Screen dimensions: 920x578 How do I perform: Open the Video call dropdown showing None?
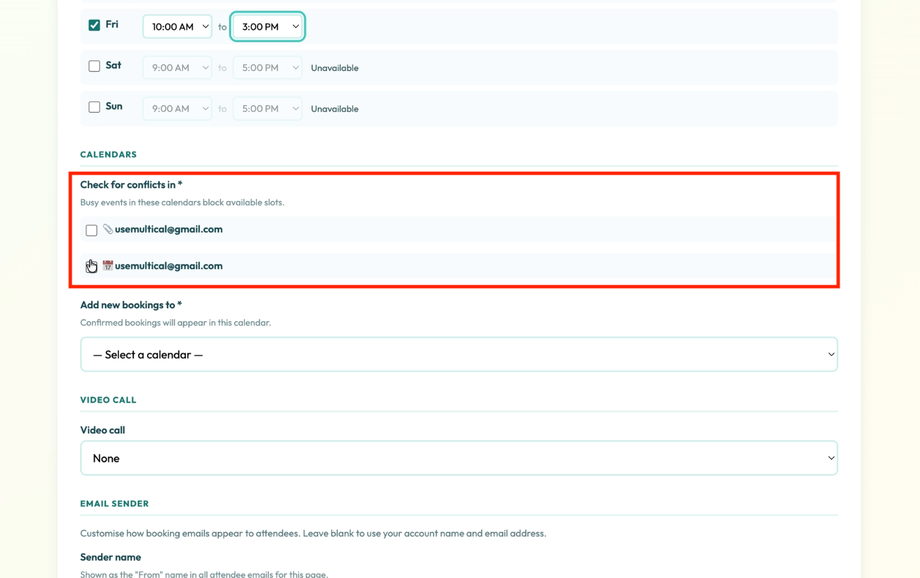pos(459,457)
